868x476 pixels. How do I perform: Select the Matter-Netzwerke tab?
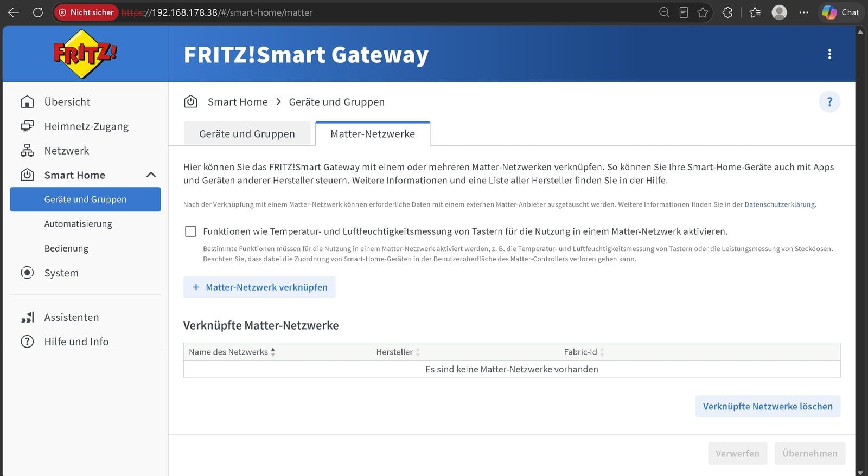(x=373, y=134)
